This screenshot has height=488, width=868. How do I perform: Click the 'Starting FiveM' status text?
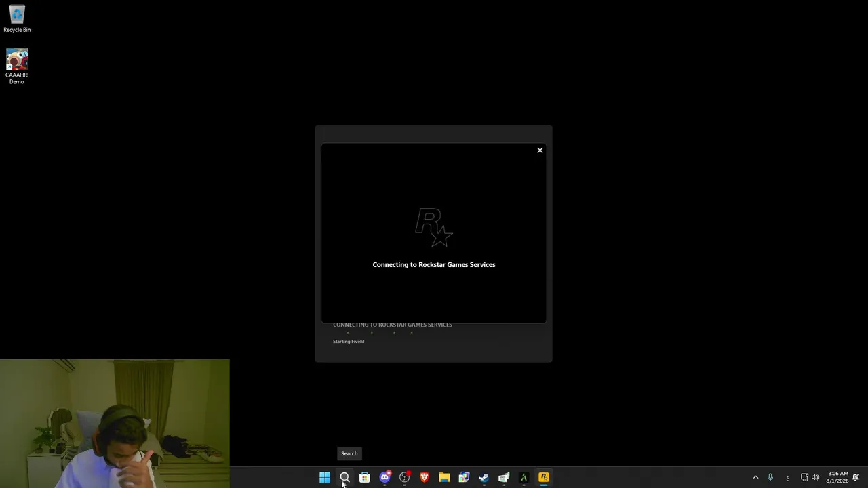click(349, 342)
